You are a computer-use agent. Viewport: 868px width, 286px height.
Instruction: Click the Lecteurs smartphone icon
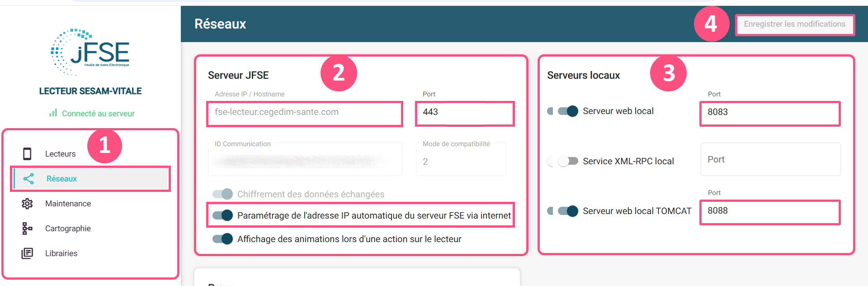point(27,154)
